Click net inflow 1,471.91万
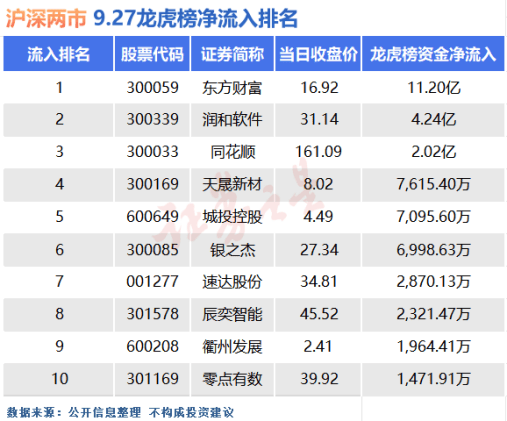 (434, 379)
